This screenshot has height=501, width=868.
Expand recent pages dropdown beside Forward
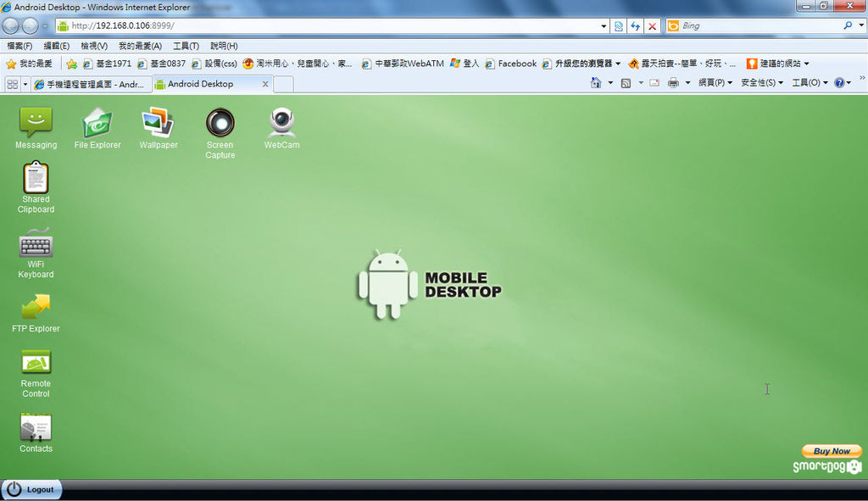click(x=45, y=25)
